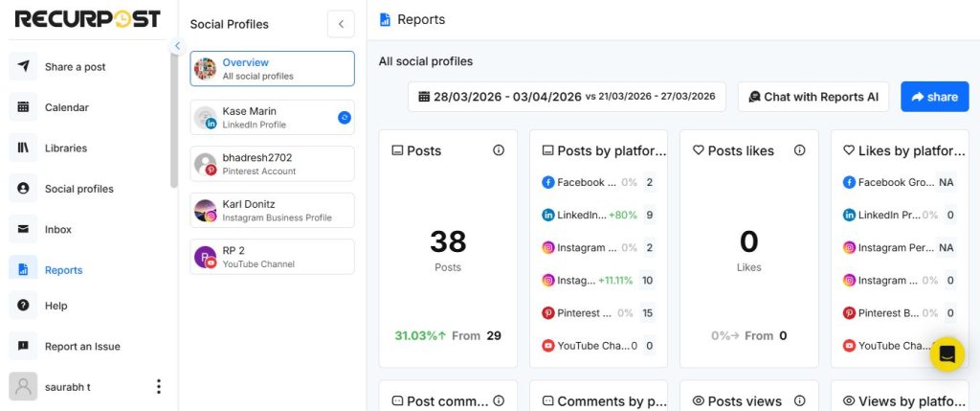Click Likes by platform card title
The height and width of the screenshot is (411, 980).
click(x=912, y=150)
